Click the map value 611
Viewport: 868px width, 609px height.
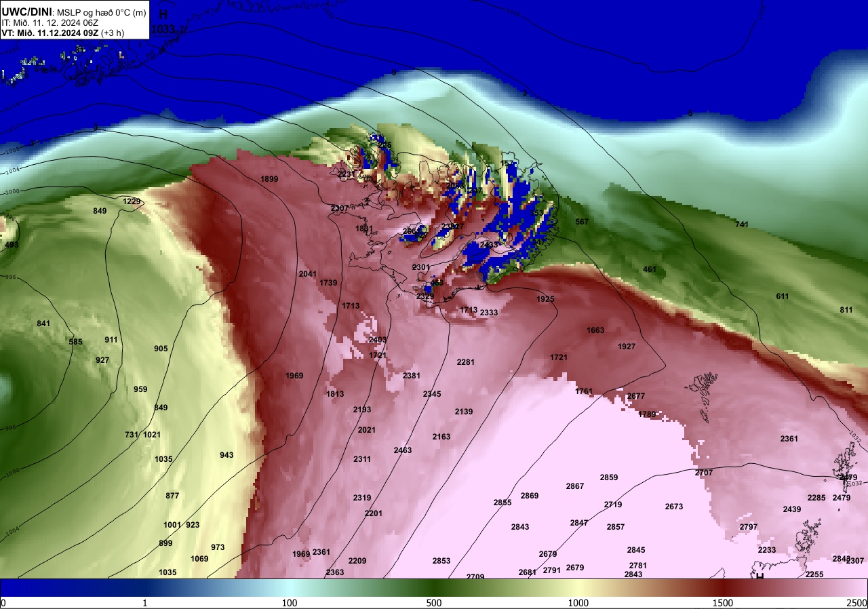click(783, 296)
